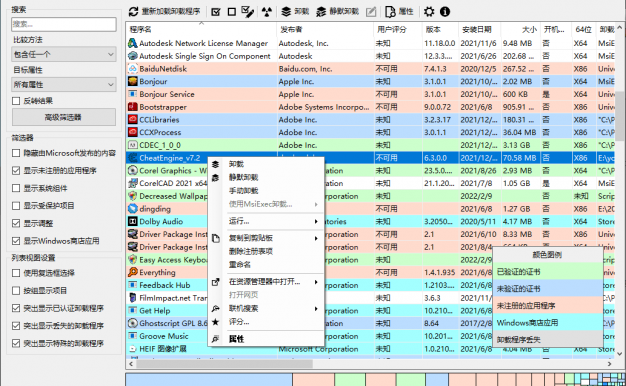Open the 比较方法 combo box showing 包含任一个

[x=64, y=54]
